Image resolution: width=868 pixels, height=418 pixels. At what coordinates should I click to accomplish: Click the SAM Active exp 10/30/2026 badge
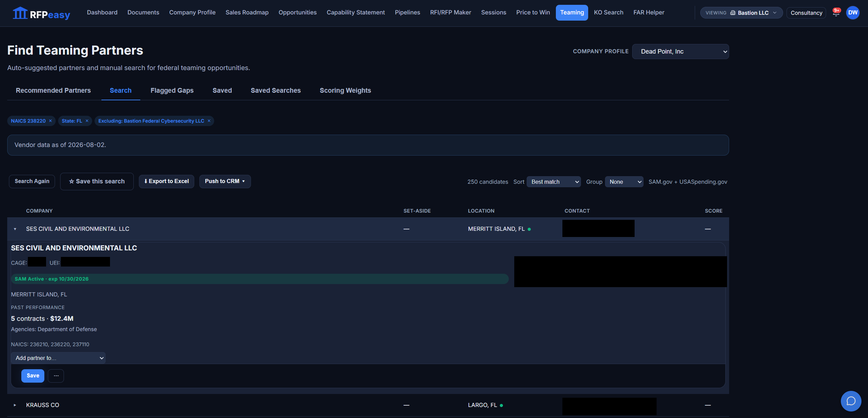(260, 279)
